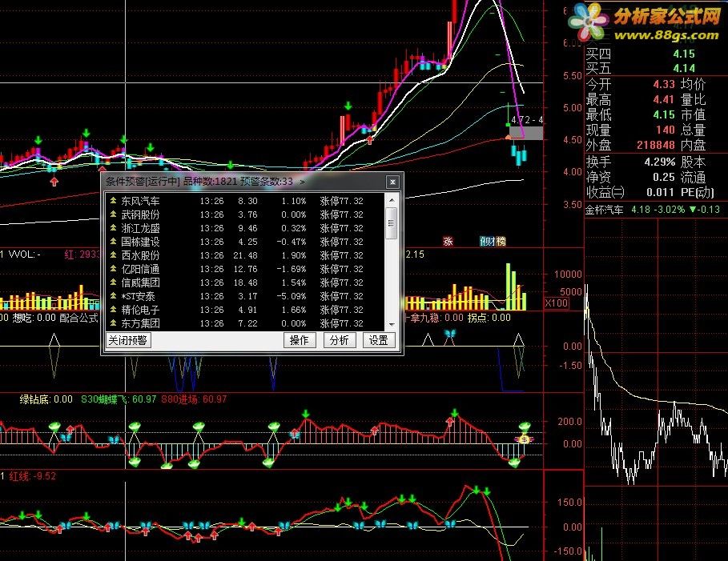The width and height of the screenshot is (728, 561).
Task: Click red up-arrow marker below leftmost candles
Action: click(x=54, y=182)
